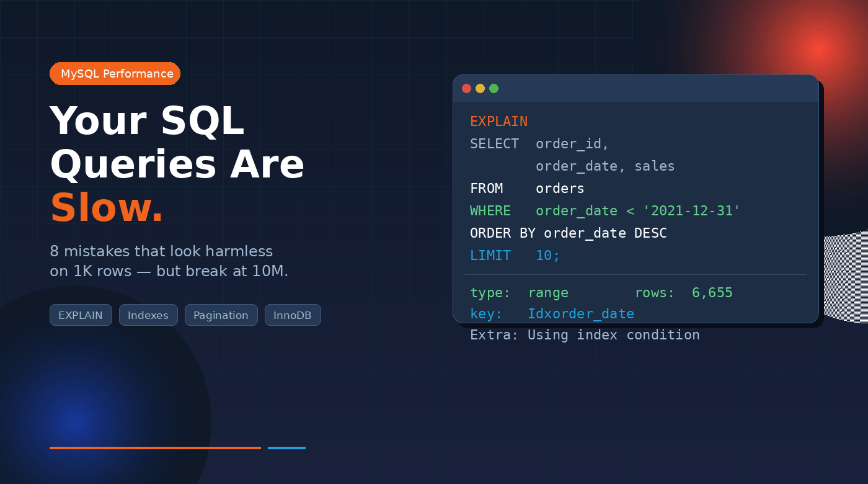Image resolution: width=868 pixels, height=484 pixels.
Task: Click the SELECT keyword in code
Action: click(x=494, y=144)
